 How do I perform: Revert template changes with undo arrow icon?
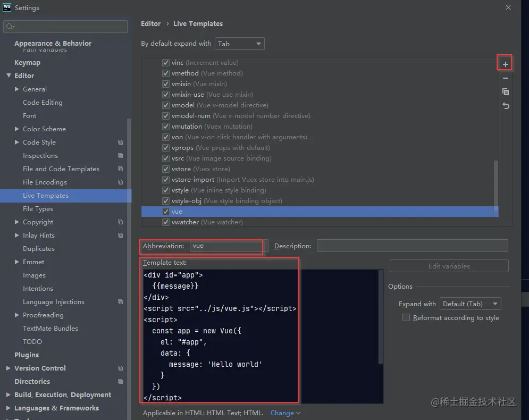coord(506,106)
